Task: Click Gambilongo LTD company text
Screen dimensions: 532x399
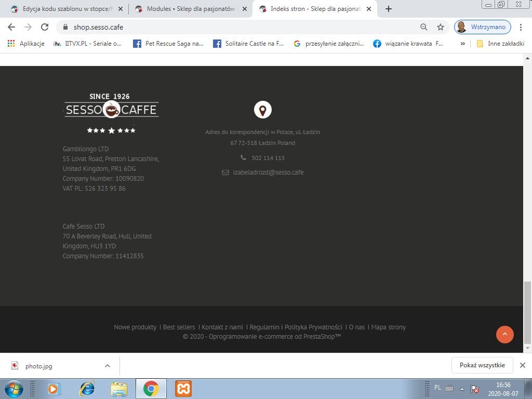Action: pos(86,149)
